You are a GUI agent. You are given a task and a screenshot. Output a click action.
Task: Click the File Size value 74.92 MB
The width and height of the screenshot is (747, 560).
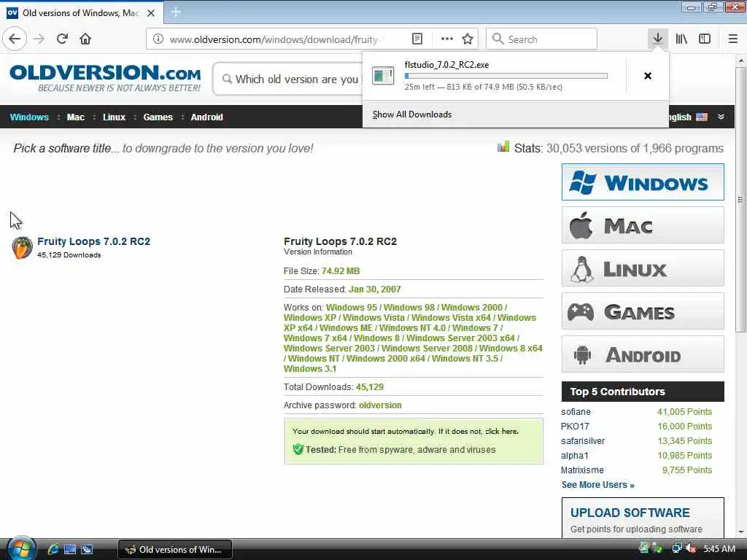(341, 271)
